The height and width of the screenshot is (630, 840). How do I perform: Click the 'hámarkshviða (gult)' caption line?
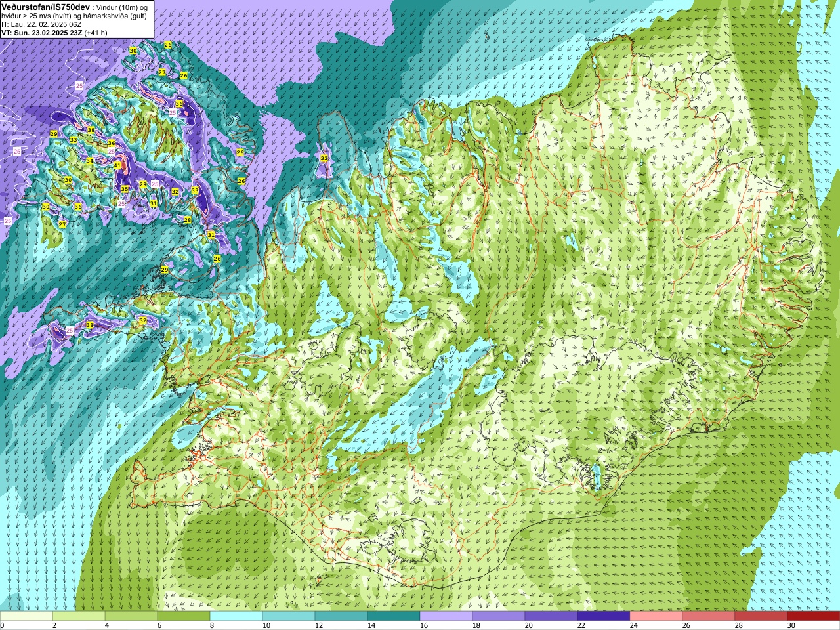115,16
